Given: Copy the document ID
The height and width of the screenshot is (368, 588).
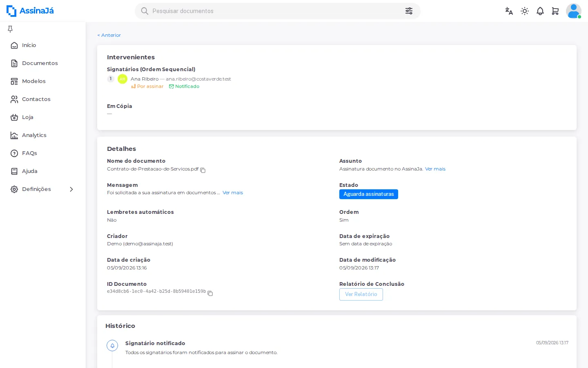Looking at the screenshot, I should 210,293.
